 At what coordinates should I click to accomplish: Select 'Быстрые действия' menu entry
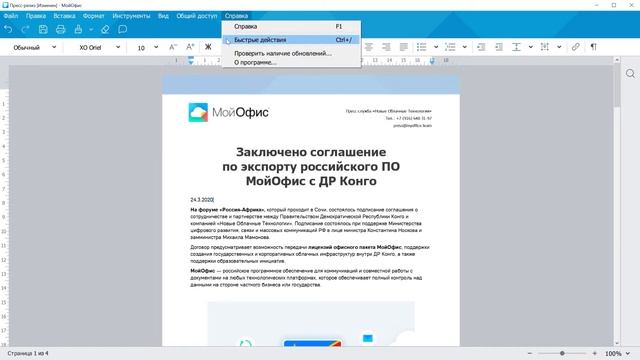(291, 40)
